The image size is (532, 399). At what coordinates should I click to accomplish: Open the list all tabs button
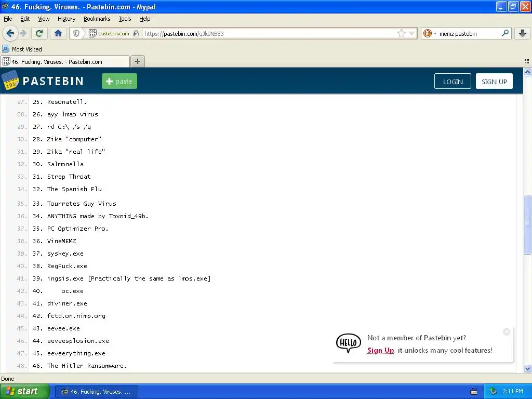click(527, 61)
